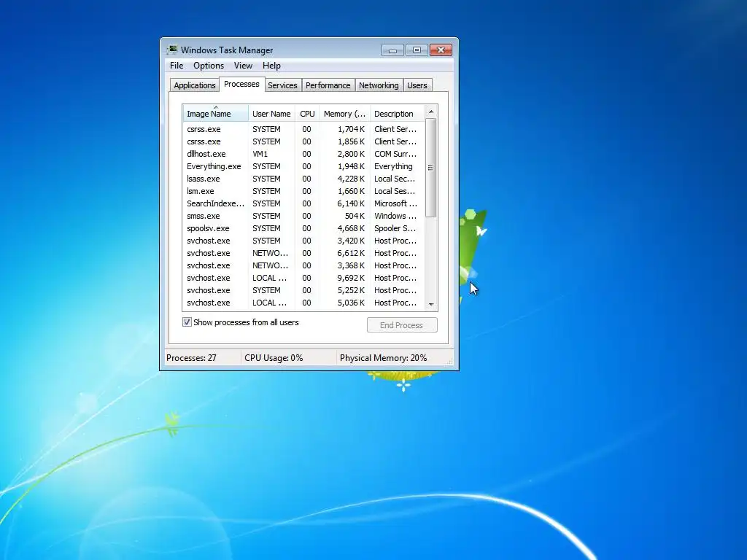Click the 504 K memory value
The height and width of the screenshot is (560, 747).
click(355, 216)
